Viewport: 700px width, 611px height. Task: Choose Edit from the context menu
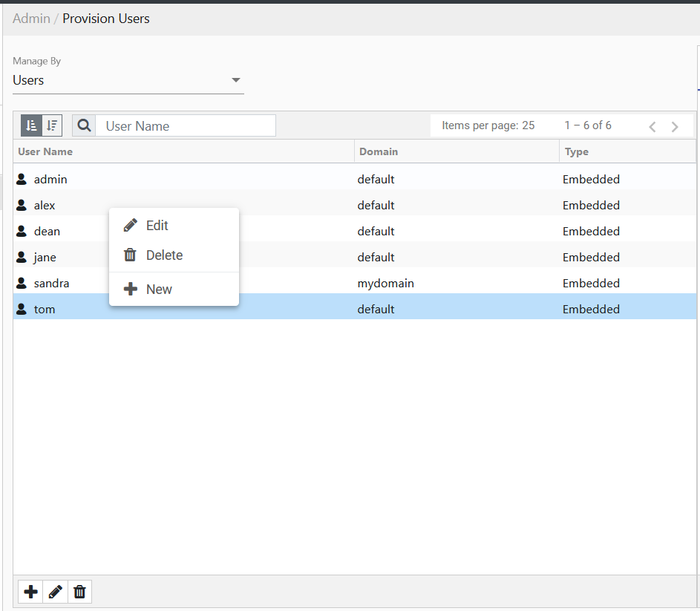[174, 226]
